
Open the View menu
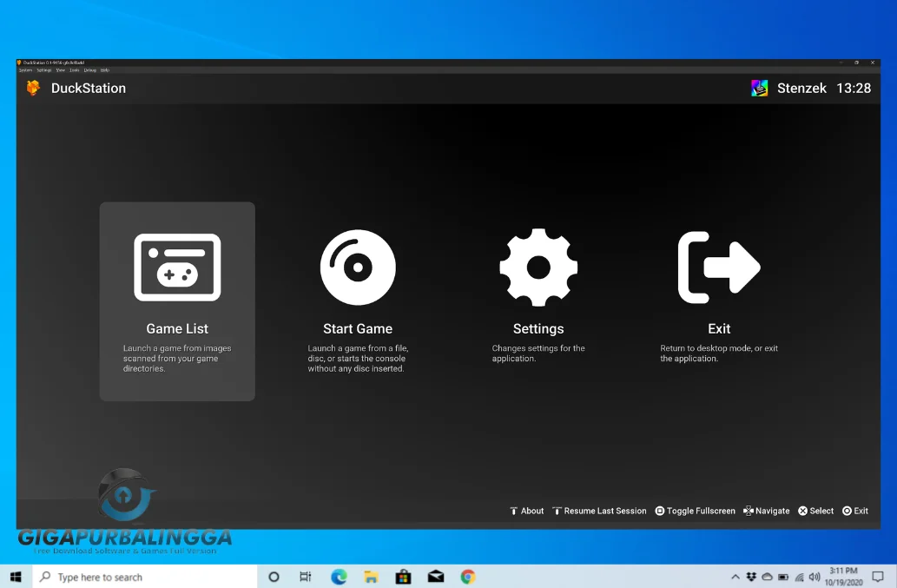[61, 70]
